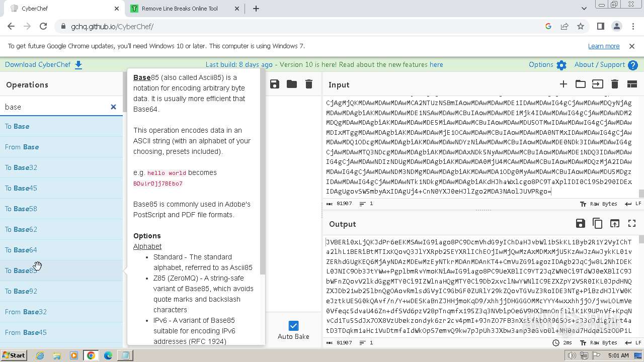
Task: Switch to Remove Line Breaks Online Tool tab
Action: pyautogui.click(x=185, y=9)
